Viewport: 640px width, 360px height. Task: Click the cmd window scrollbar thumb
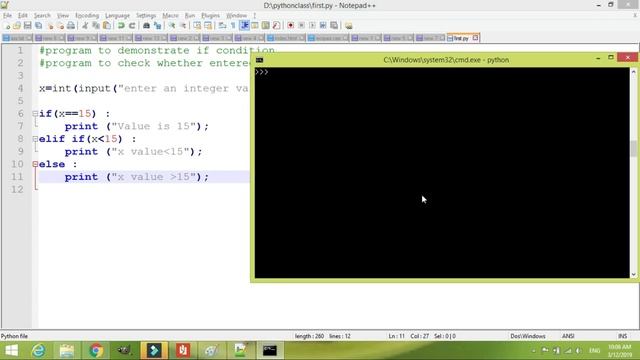tap(633, 149)
